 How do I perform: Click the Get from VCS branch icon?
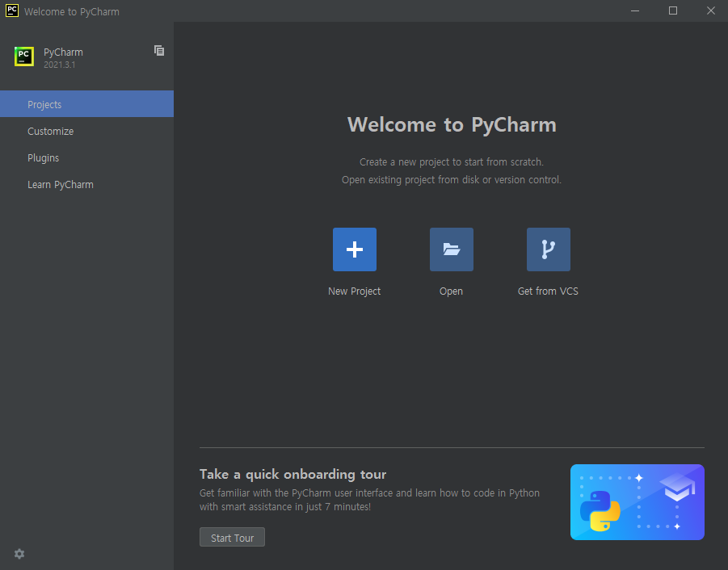(549, 249)
